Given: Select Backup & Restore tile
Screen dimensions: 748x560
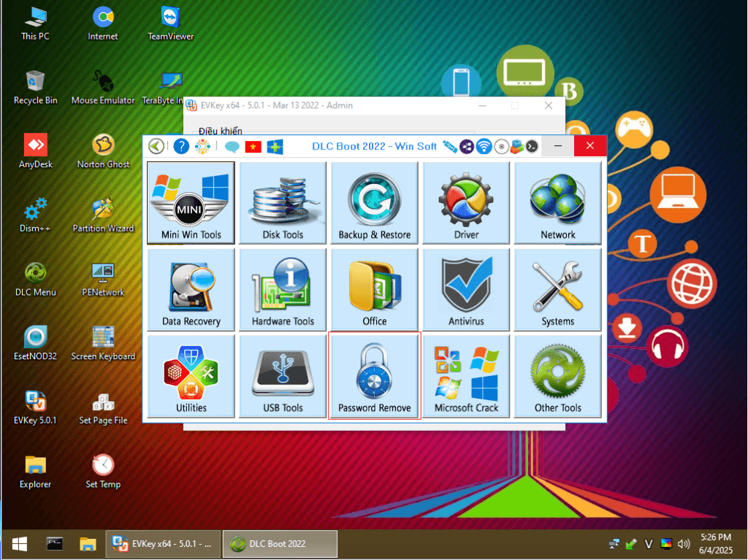Looking at the screenshot, I should pos(375,202).
